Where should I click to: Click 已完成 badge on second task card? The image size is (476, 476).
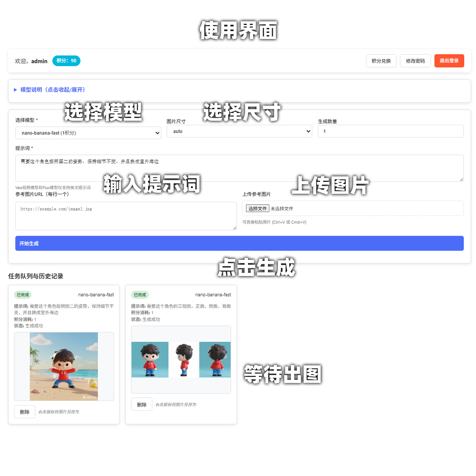click(x=140, y=295)
